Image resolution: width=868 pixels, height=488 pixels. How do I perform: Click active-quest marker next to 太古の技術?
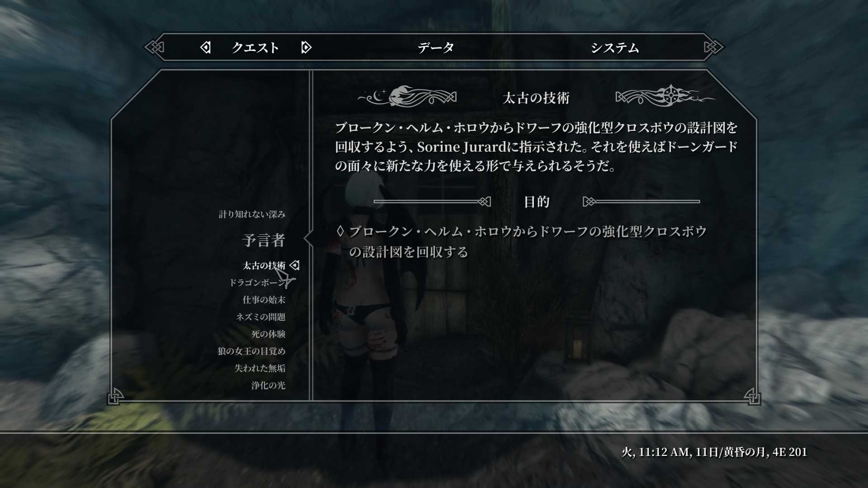295,265
